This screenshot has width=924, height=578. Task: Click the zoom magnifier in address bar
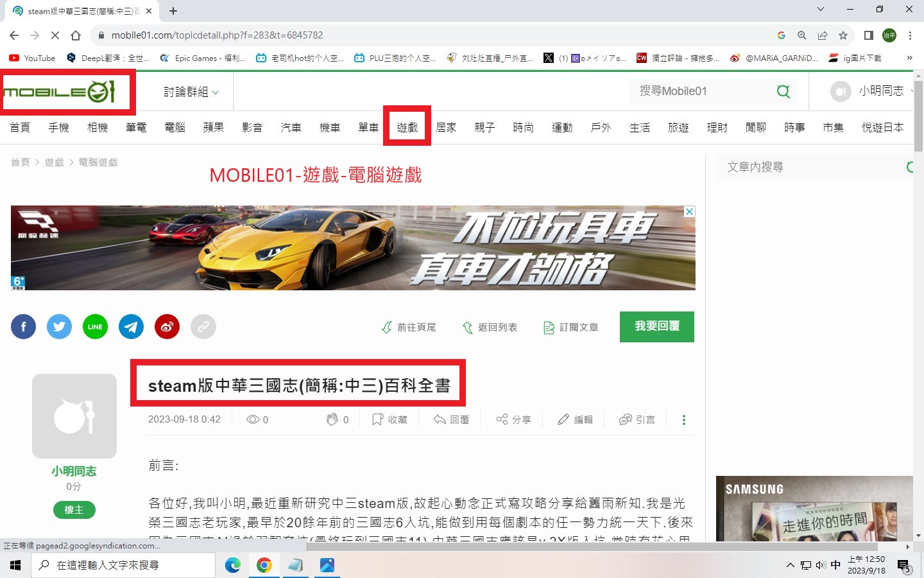(802, 35)
